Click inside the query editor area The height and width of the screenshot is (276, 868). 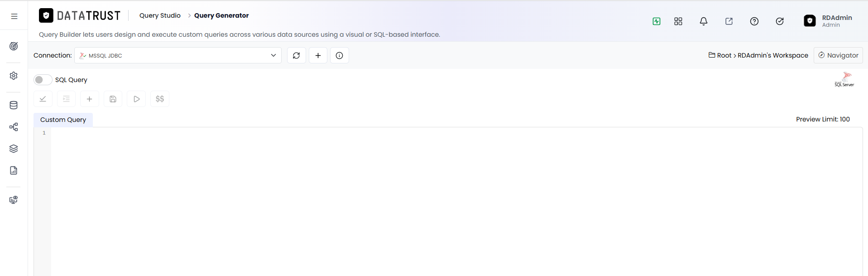(x=456, y=202)
